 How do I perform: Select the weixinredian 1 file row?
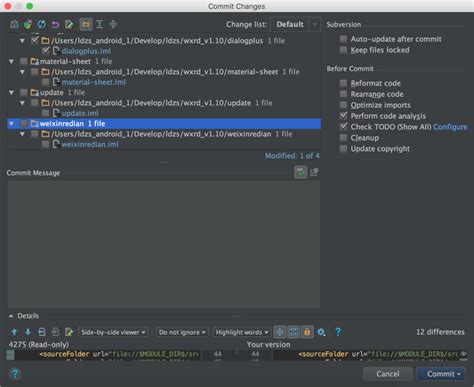(164, 124)
